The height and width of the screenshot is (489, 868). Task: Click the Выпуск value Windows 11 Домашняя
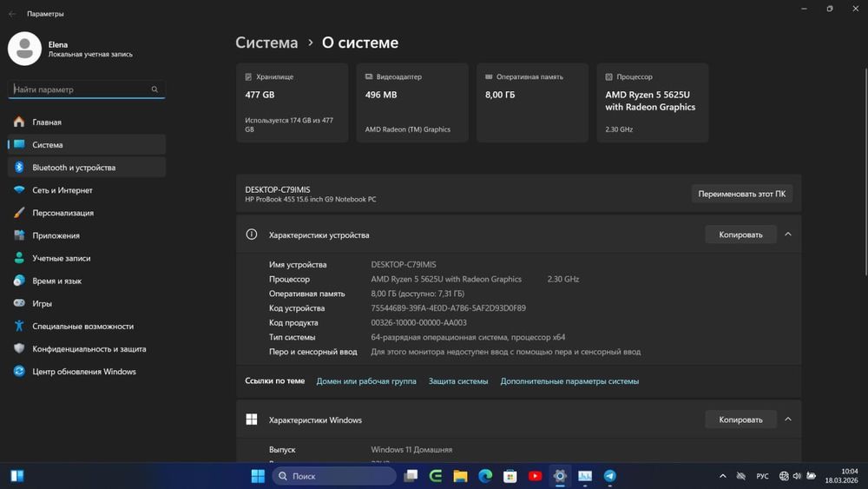tap(411, 450)
